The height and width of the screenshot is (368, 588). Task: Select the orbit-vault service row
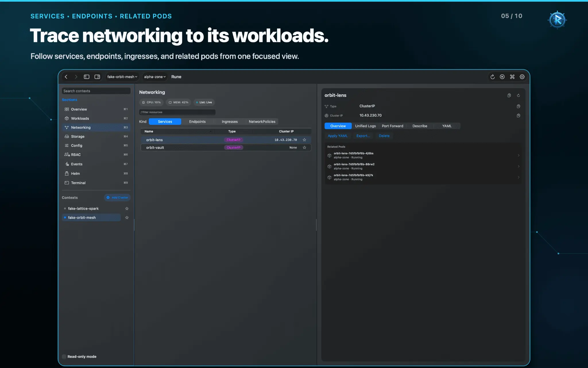click(x=226, y=147)
